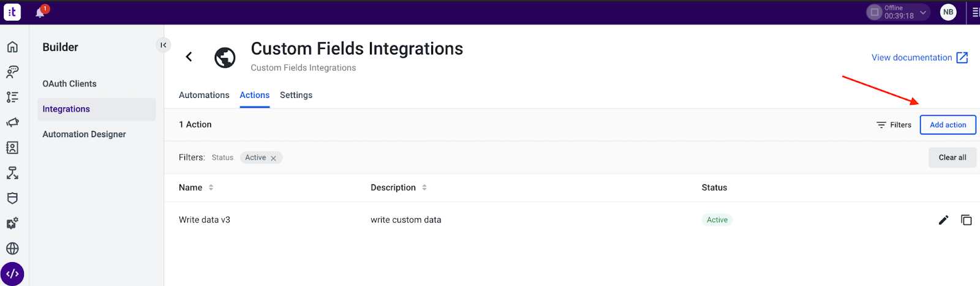The width and height of the screenshot is (980, 286).
Task: Edit Write data v3 with pencil icon
Action: (943, 220)
